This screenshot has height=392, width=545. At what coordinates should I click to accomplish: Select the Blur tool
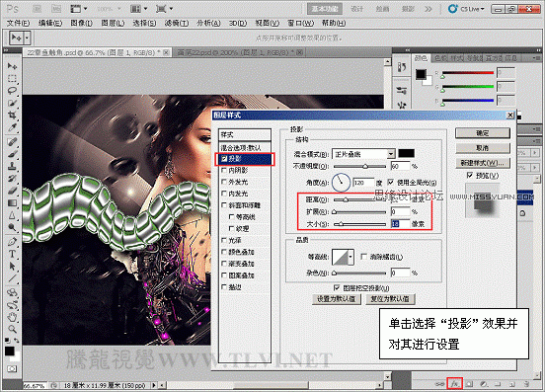click(x=12, y=215)
